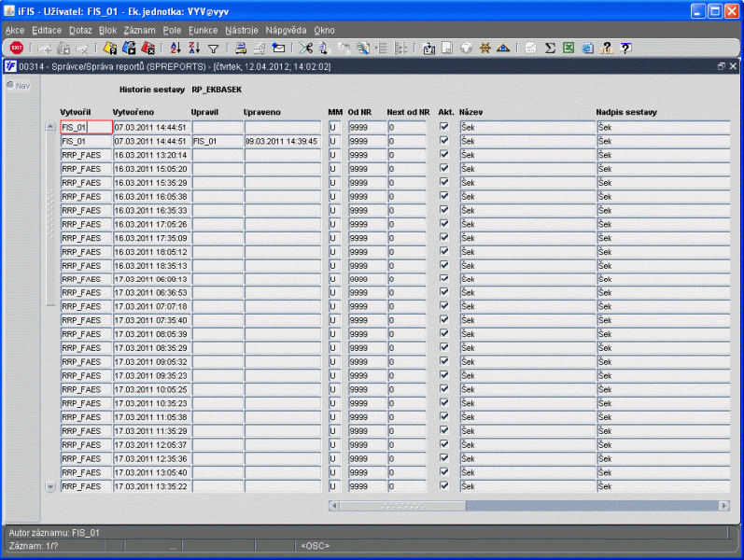Click the blank page document icon

click(x=447, y=48)
